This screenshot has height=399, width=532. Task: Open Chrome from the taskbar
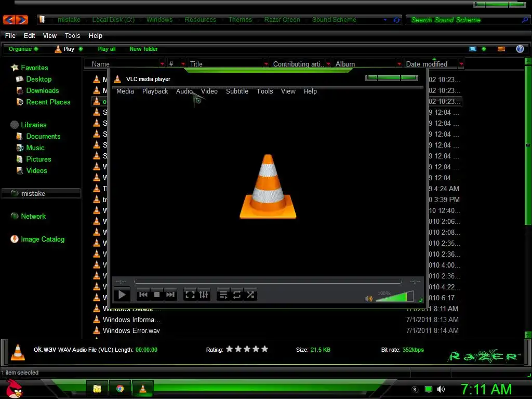[x=120, y=389]
